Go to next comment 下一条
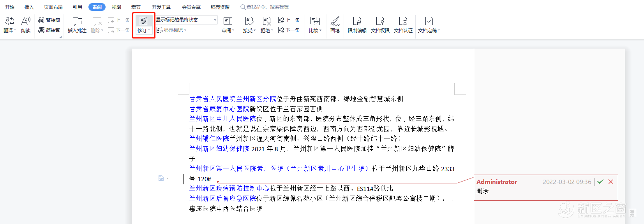This screenshot has height=224, width=644. (x=119, y=30)
